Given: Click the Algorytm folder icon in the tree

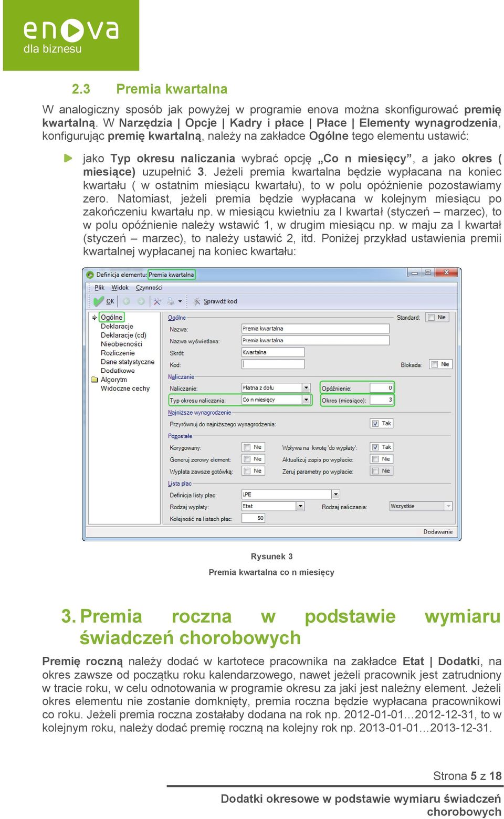Looking at the screenshot, I should pyautogui.click(x=94, y=380).
